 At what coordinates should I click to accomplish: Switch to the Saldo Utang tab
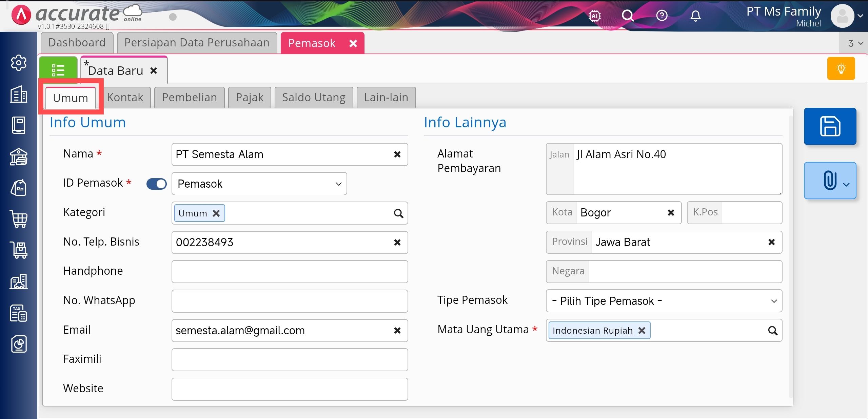314,98
